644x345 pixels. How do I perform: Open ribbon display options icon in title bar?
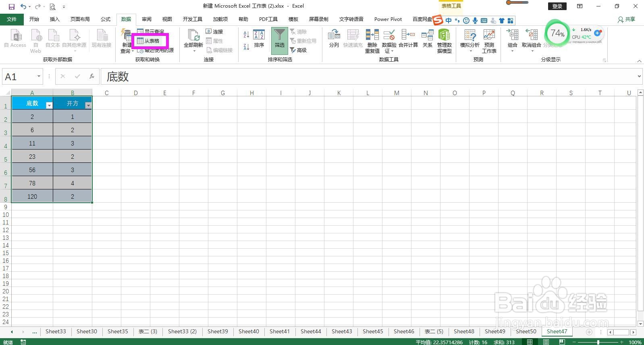coord(580,6)
